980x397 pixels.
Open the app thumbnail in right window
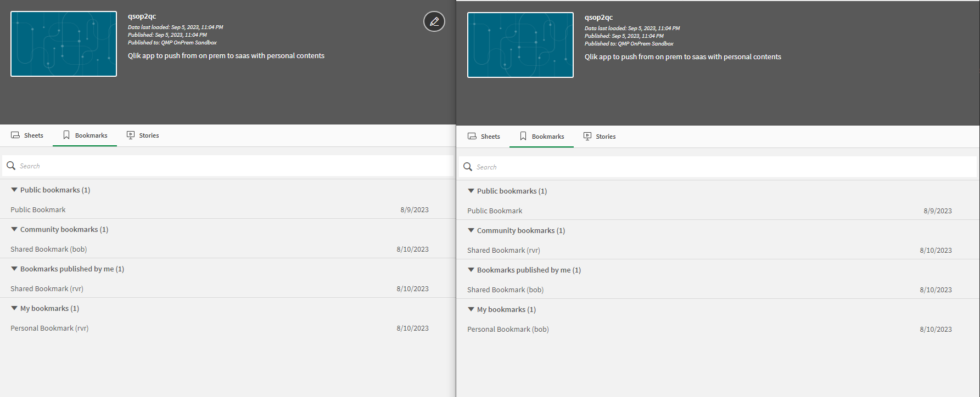(x=520, y=45)
